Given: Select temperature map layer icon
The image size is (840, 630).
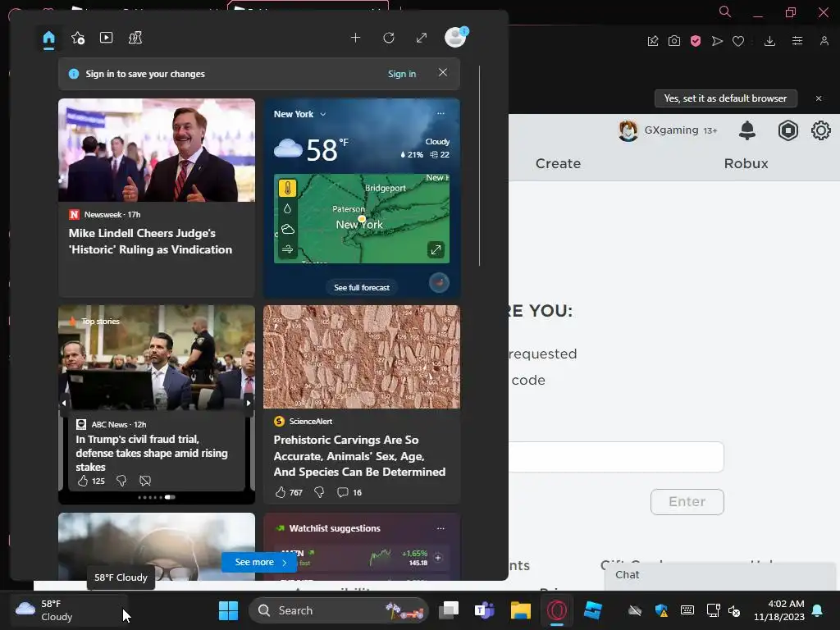Looking at the screenshot, I should point(288,189).
